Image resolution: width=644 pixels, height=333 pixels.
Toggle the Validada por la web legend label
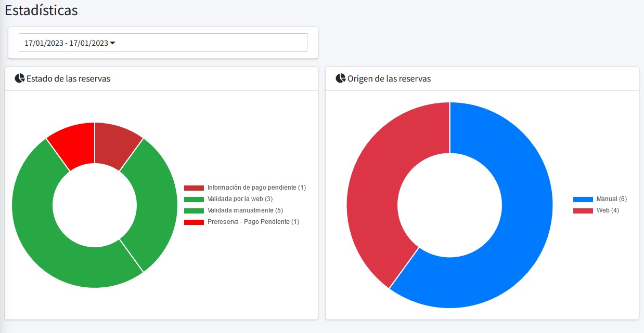coord(240,199)
